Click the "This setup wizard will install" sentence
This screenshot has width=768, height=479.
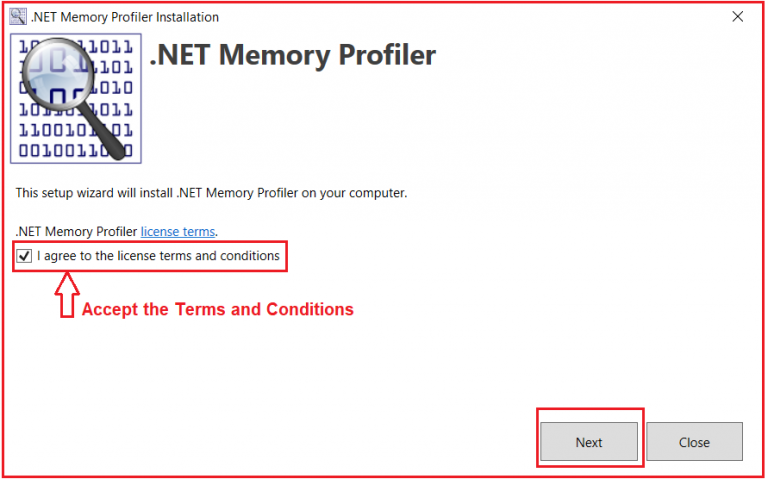211,193
